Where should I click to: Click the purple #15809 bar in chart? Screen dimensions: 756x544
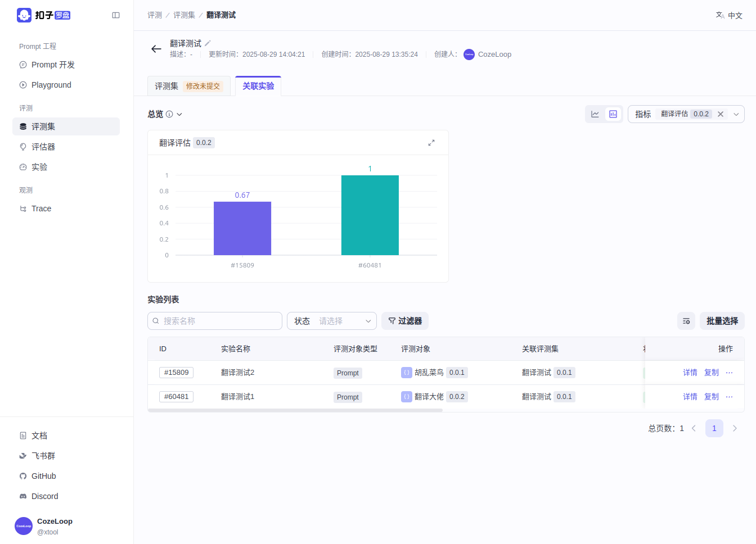pos(242,228)
